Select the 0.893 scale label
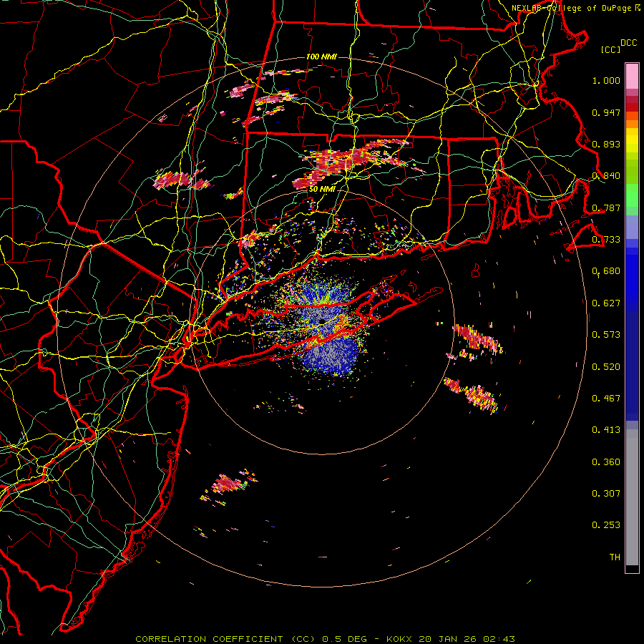The width and height of the screenshot is (644, 644). (x=606, y=144)
